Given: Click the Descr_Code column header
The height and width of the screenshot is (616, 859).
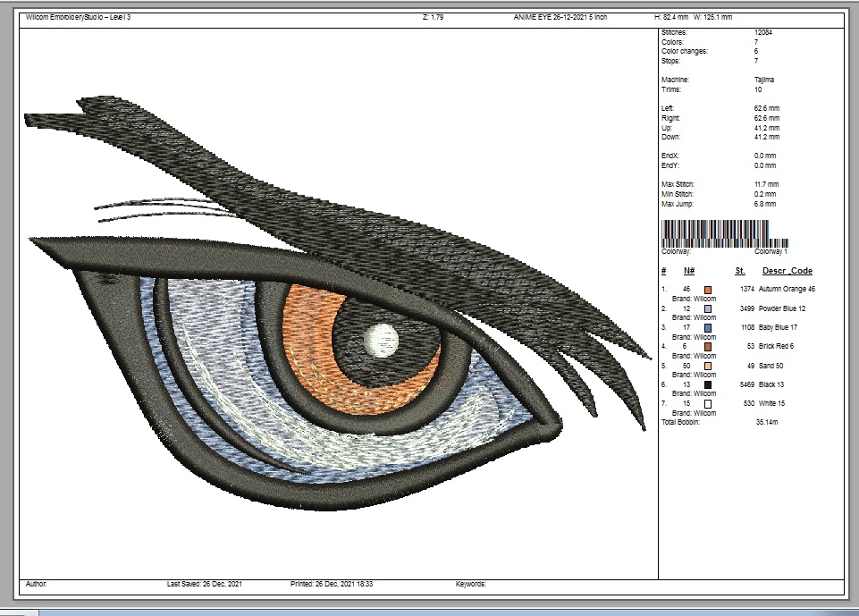Looking at the screenshot, I should [787, 271].
